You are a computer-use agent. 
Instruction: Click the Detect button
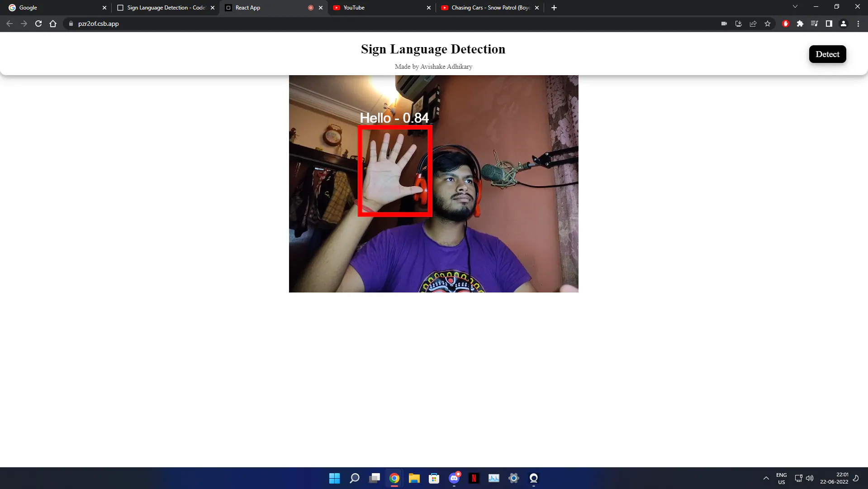[827, 54]
